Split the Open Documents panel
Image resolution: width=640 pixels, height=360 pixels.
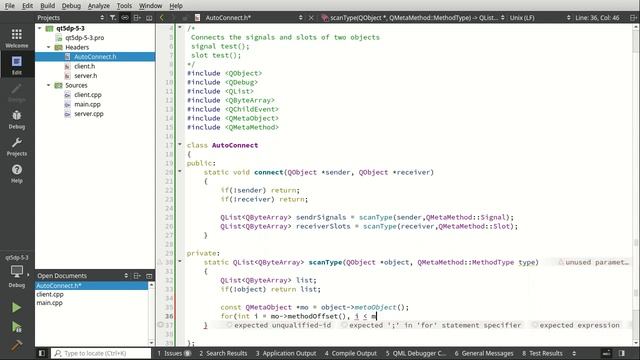tap(137, 276)
